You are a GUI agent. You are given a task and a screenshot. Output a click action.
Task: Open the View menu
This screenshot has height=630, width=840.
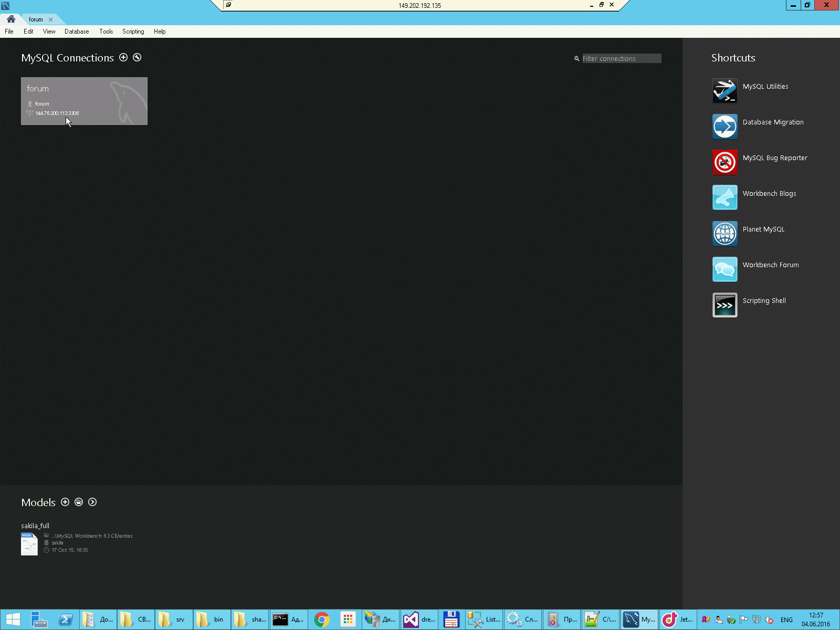(x=49, y=31)
